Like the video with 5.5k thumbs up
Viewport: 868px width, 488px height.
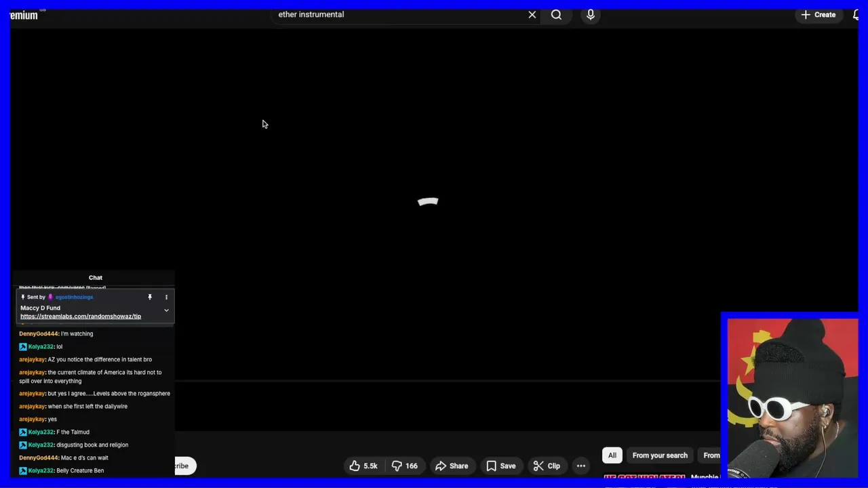(x=363, y=466)
